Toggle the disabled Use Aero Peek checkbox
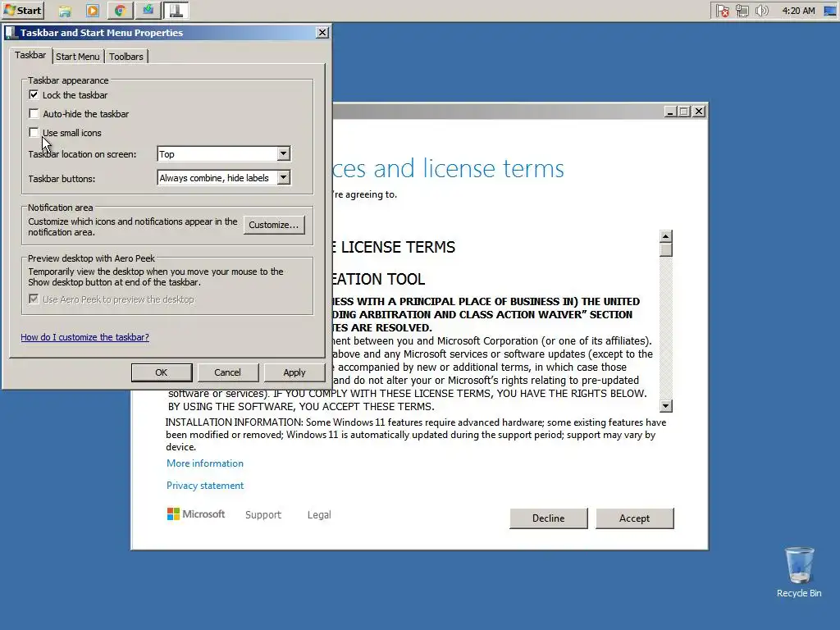The image size is (840, 630). (x=34, y=299)
